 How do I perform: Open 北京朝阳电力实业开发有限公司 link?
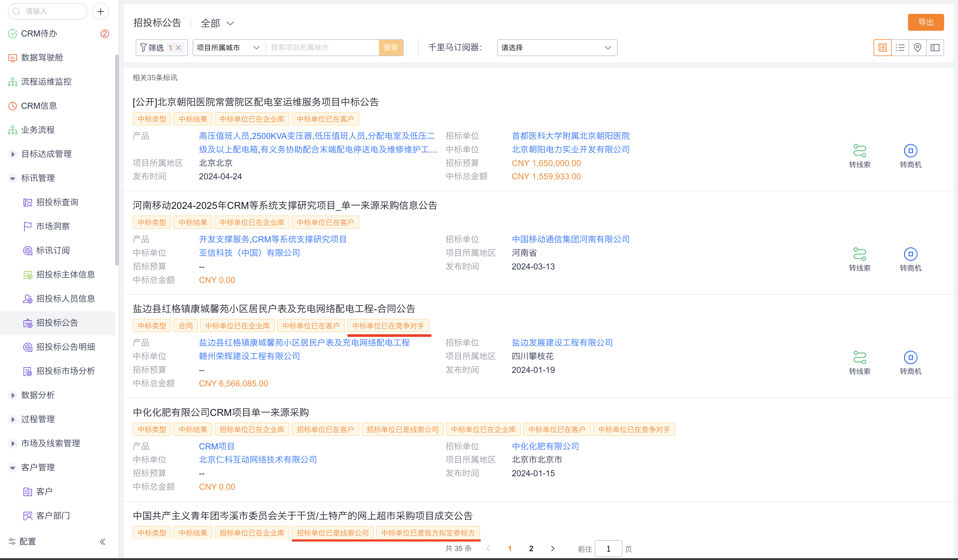571,149
